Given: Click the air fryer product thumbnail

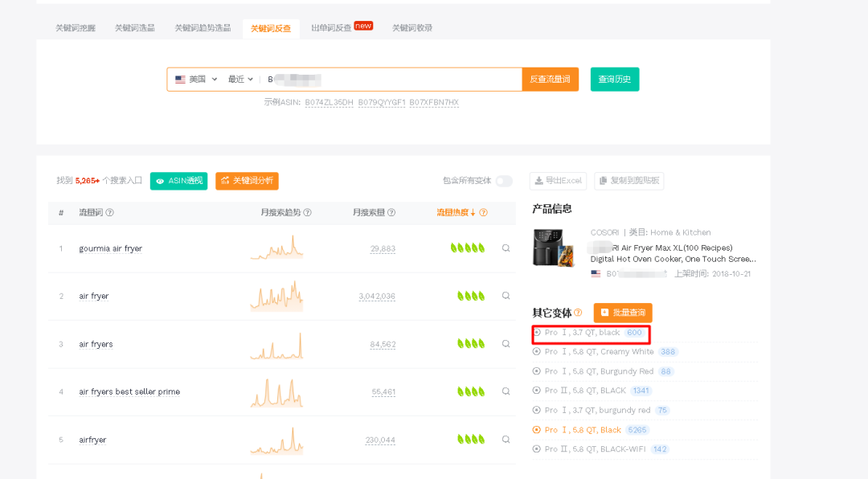Looking at the screenshot, I should 554,247.
